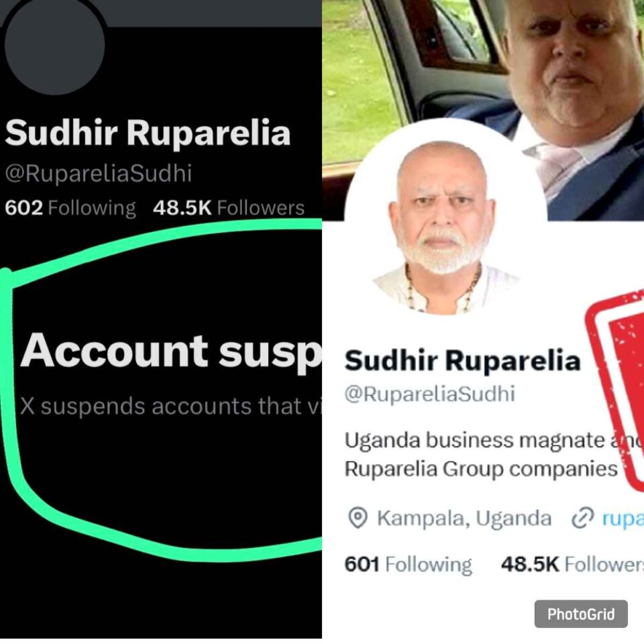Click the Kampala, Uganda location text
Screen dimensions: 644x644
coord(464,519)
